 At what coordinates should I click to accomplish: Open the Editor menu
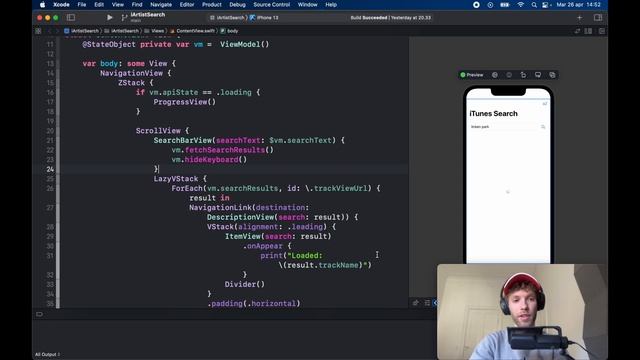[187, 5]
